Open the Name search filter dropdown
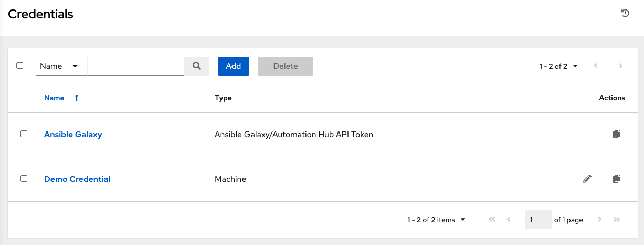 point(61,66)
